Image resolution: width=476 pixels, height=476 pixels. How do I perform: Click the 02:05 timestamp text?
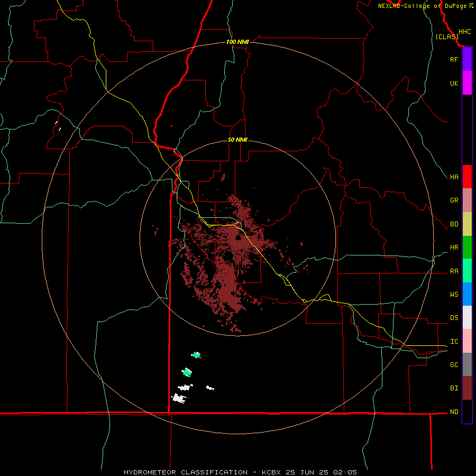345,472
